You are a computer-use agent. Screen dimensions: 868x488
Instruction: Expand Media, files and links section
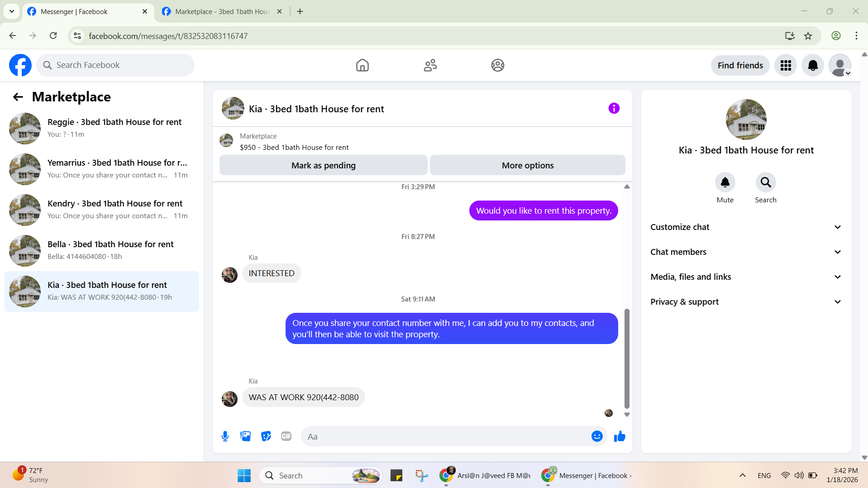[746, 277]
